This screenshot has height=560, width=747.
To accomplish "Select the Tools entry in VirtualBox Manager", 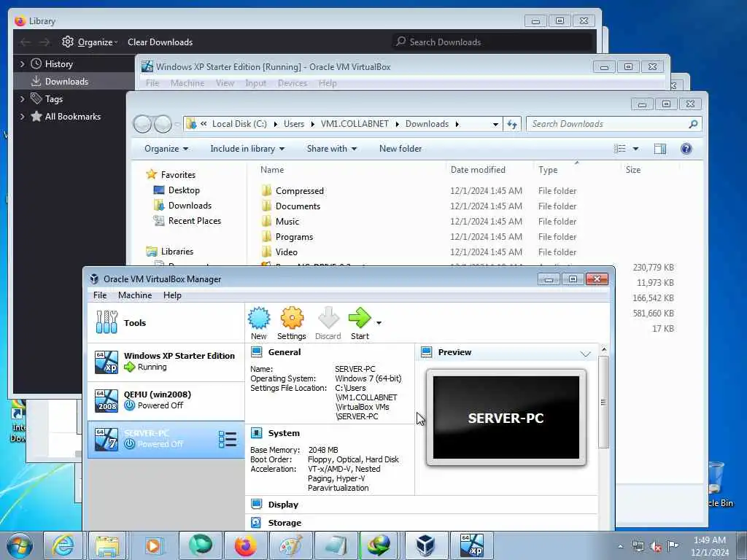I will coord(166,323).
